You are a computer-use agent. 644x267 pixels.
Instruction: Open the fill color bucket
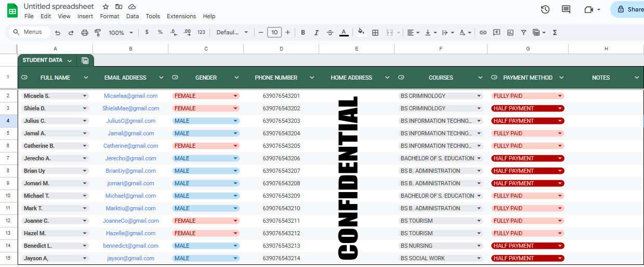coord(361,32)
